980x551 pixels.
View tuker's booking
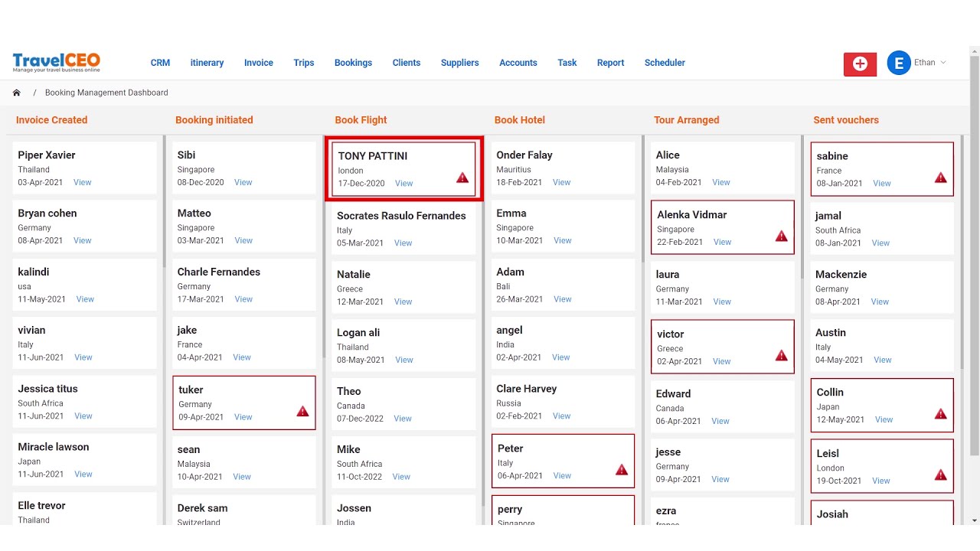tap(243, 417)
